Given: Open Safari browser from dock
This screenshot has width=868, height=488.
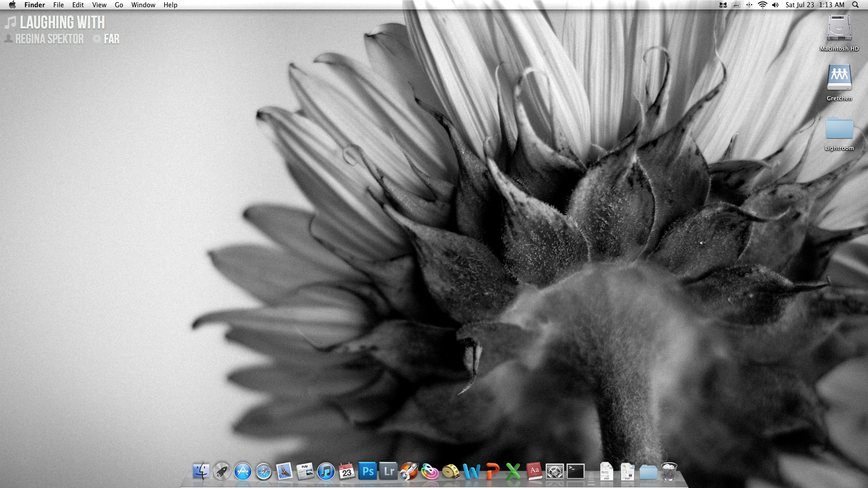Looking at the screenshot, I should (264, 472).
